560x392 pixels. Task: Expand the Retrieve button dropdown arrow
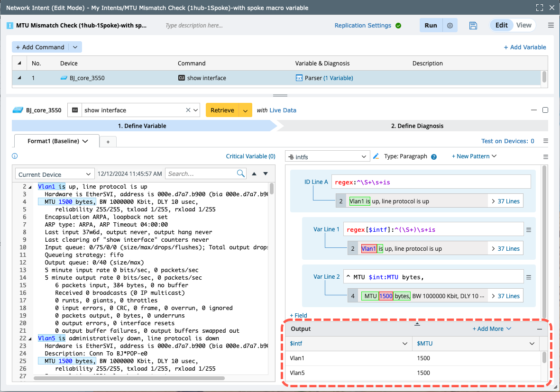pos(245,110)
